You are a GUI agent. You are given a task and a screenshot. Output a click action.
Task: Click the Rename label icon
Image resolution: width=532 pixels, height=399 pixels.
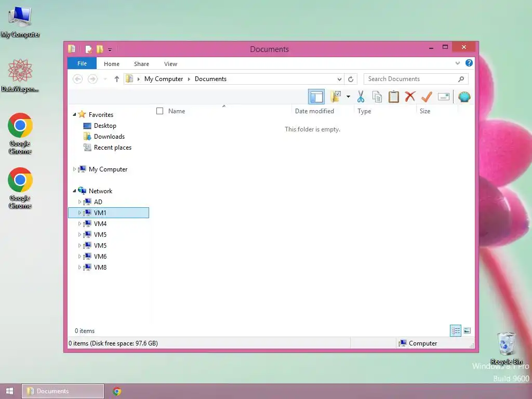point(444,97)
